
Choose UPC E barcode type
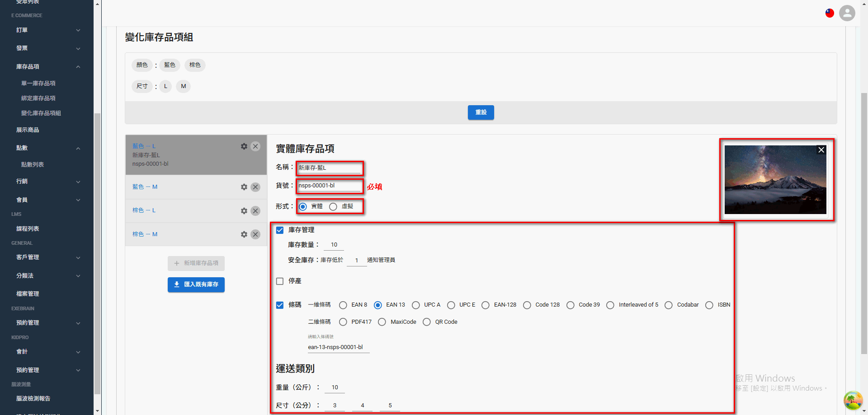[x=451, y=305]
